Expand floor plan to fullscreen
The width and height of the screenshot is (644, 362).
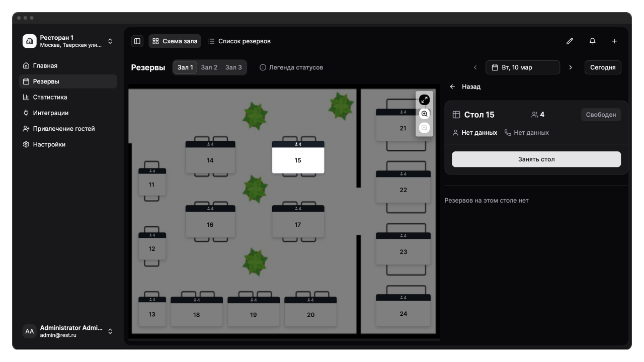pos(424,100)
